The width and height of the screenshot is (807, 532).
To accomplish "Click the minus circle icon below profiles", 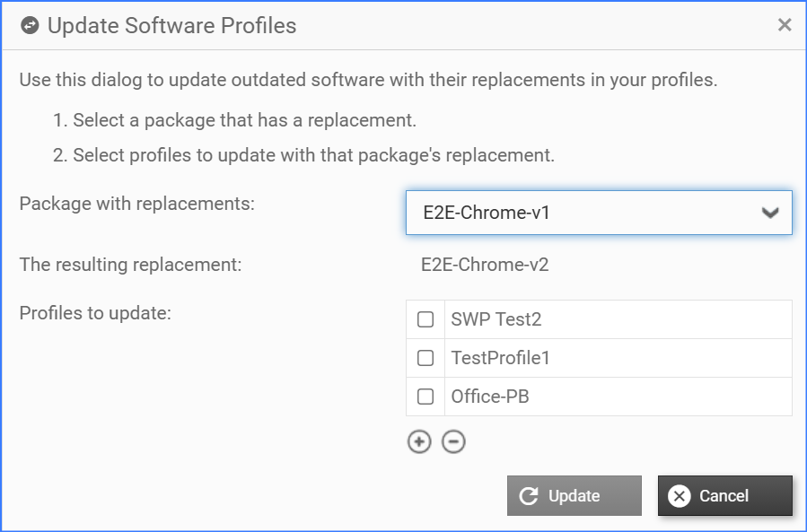I will [454, 441].
